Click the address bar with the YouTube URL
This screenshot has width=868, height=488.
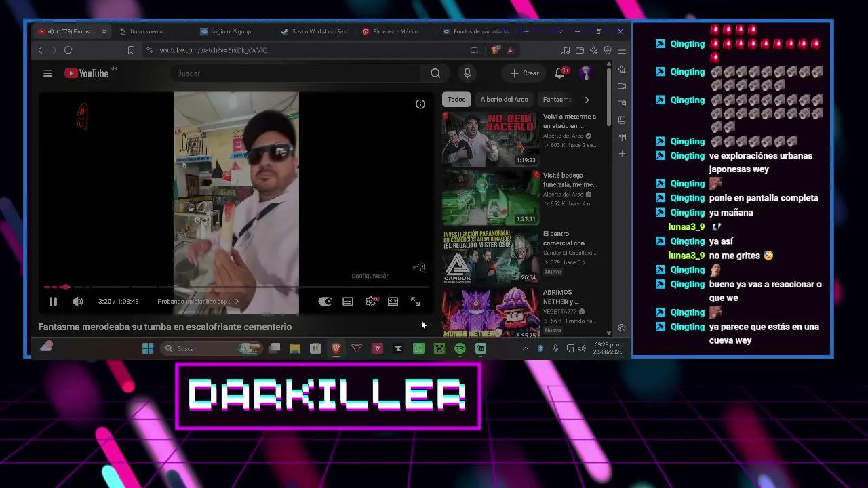[305, 50]
